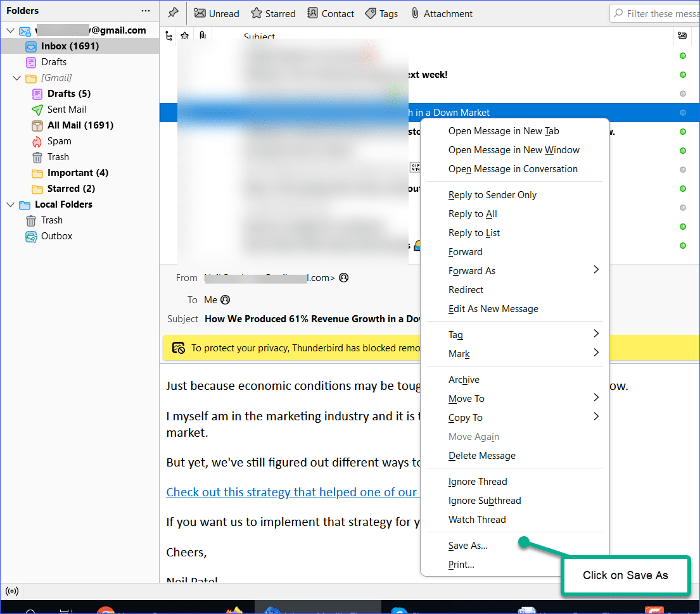The width and height of the screenshot is (700, 614).
Task: Toggle the Starred quick filter
Action: [x=273, y=13]
